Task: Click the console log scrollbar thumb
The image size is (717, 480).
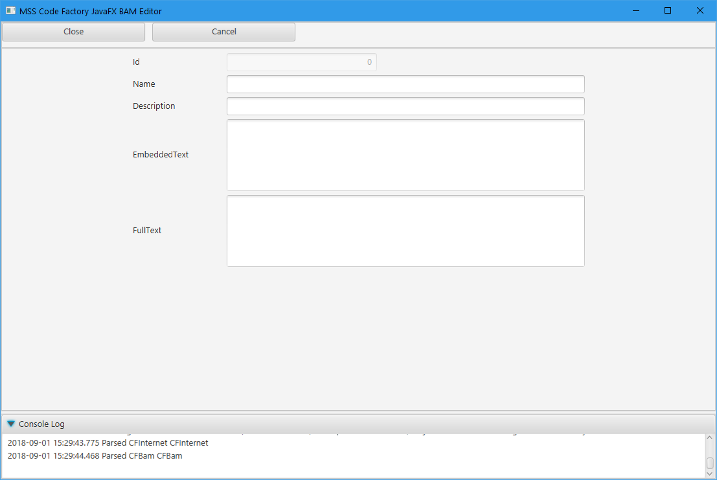Action: point(710,463)
